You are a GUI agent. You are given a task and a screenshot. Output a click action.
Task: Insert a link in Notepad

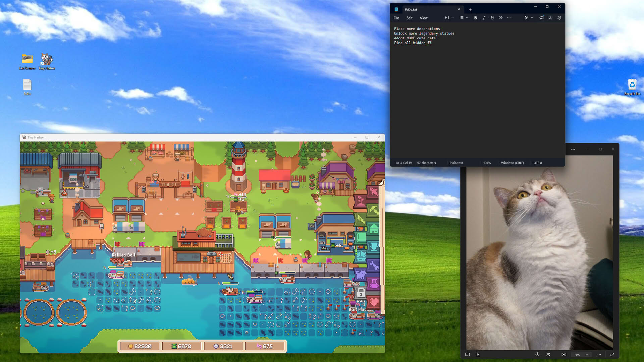click(x=500, y=18)
